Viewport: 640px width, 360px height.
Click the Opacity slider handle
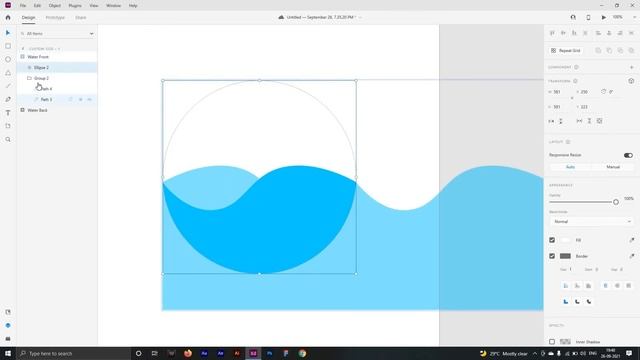coord(616,202)
